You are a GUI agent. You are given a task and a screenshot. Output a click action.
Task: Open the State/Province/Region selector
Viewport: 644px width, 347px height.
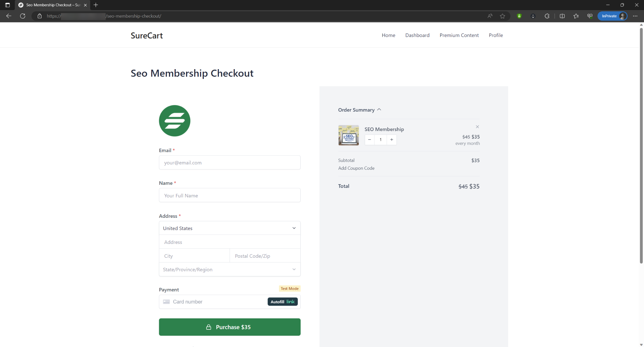coord(230,269)
